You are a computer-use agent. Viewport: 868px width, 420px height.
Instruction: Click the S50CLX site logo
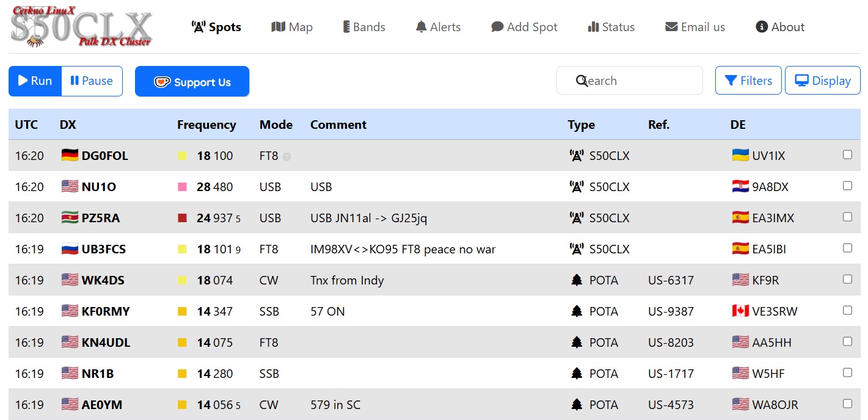click(81, 27)
